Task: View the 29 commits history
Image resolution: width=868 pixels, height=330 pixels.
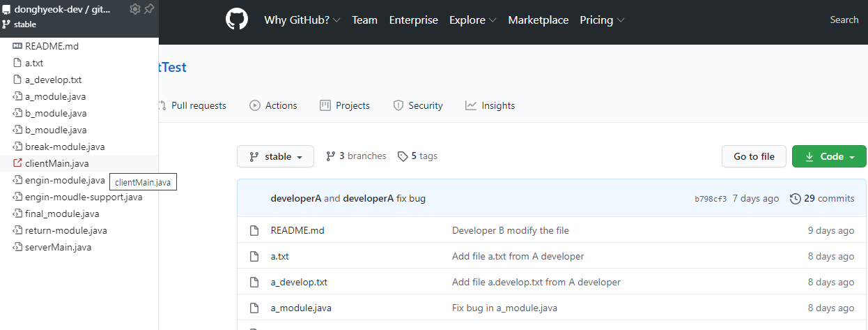Action: pyautogui.click(x=822, y=198)
